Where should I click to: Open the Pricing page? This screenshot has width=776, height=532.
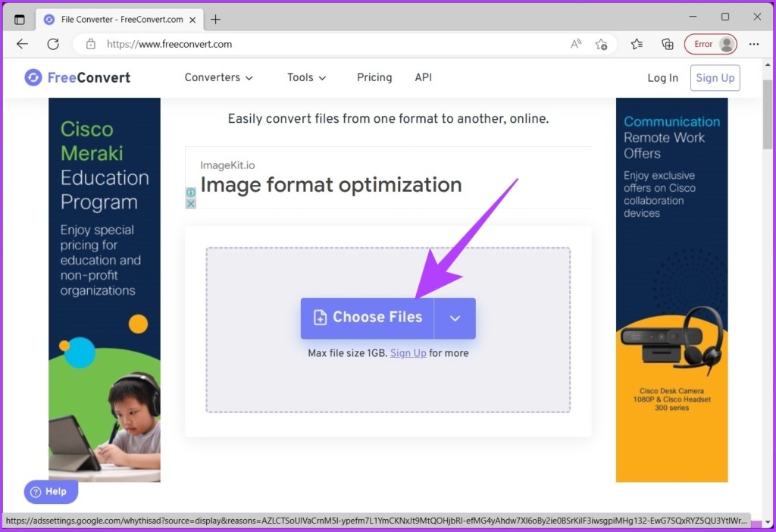[x=374, y=77]
